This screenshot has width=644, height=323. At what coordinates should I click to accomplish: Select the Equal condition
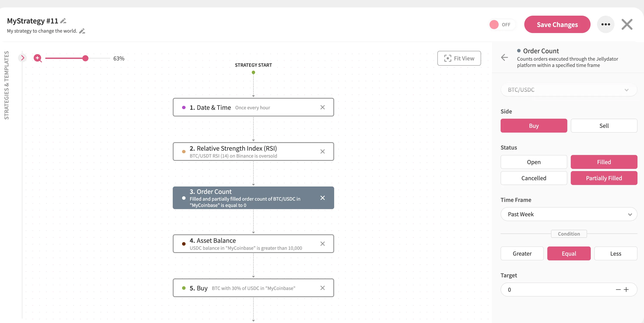(569, 253)
